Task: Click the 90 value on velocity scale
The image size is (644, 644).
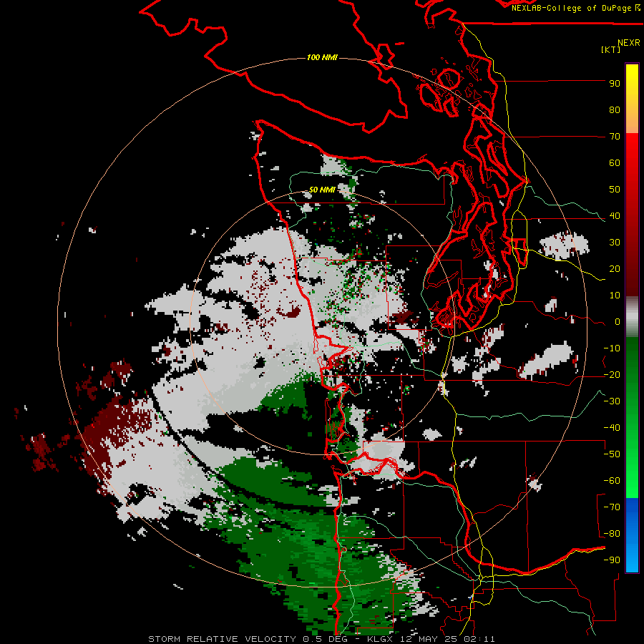Action: (x=615, y=84)
